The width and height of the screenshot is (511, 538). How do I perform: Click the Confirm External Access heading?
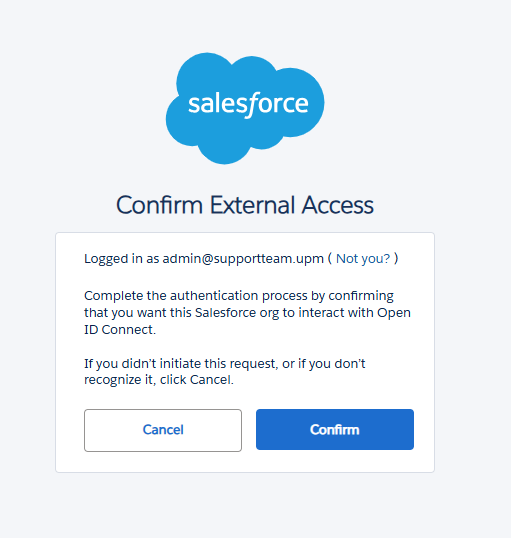pyautogui.click(x=245, y=205)
